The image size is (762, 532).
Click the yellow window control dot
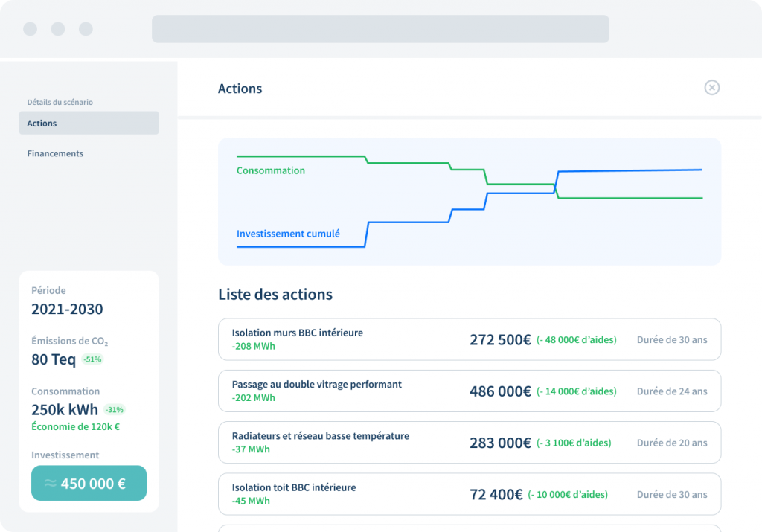57,29
